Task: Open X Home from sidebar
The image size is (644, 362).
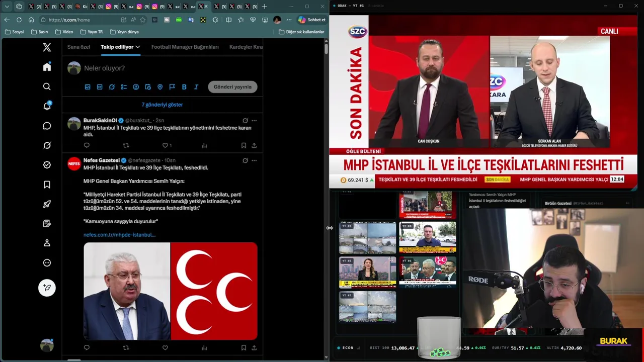Action: (x=47, y=67)
